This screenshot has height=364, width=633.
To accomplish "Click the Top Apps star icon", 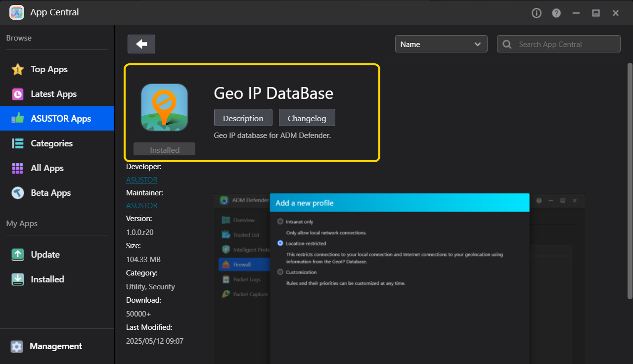I will [17, 69].
